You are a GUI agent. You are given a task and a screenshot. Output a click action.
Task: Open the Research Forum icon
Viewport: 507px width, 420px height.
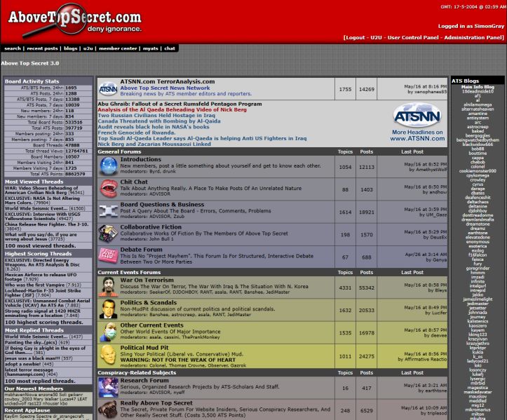pos(109,387)
